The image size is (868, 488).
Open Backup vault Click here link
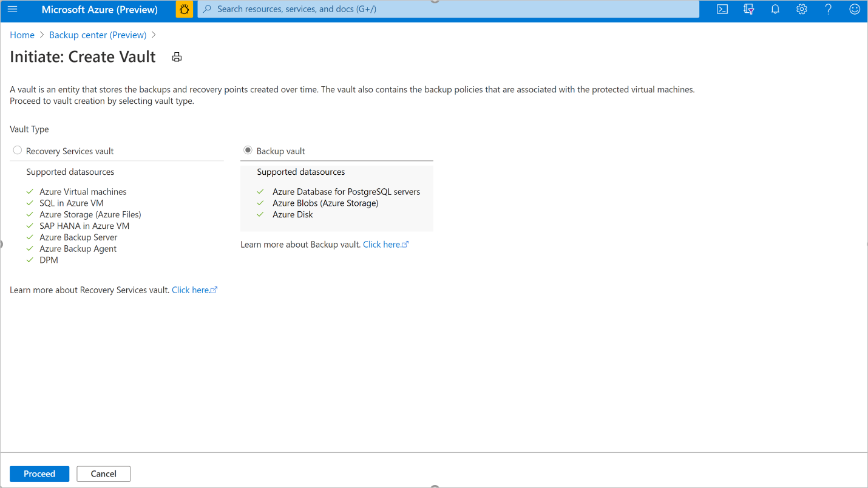tap(385, 245)
